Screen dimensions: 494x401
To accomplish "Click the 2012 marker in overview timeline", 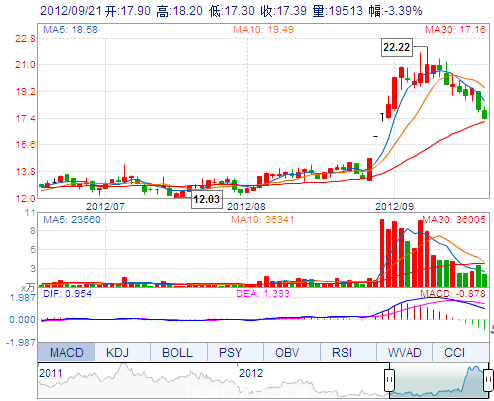I will (x=251, y=373).
